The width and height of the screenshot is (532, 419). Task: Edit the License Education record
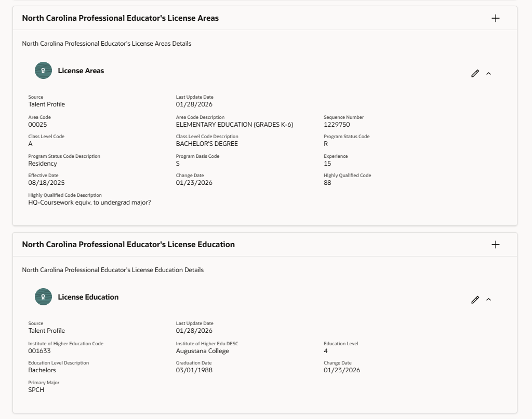pyautogui.click(x=475, y=300)
